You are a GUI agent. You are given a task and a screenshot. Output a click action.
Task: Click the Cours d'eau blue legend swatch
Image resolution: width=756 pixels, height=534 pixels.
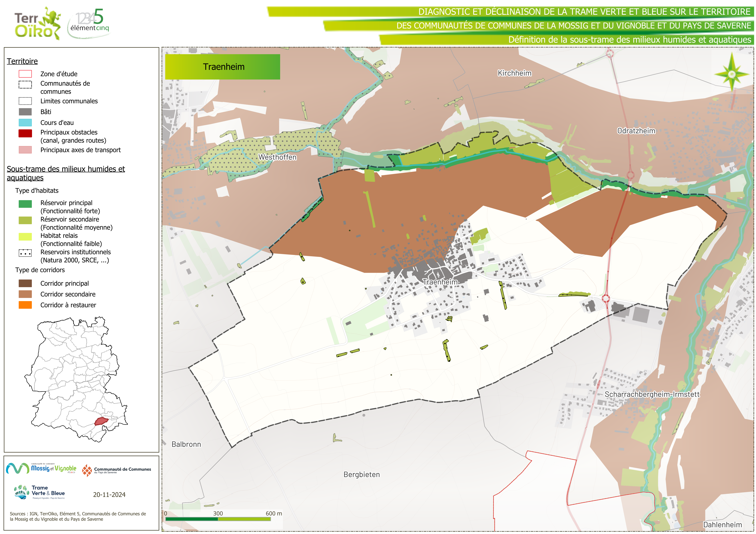25,123
